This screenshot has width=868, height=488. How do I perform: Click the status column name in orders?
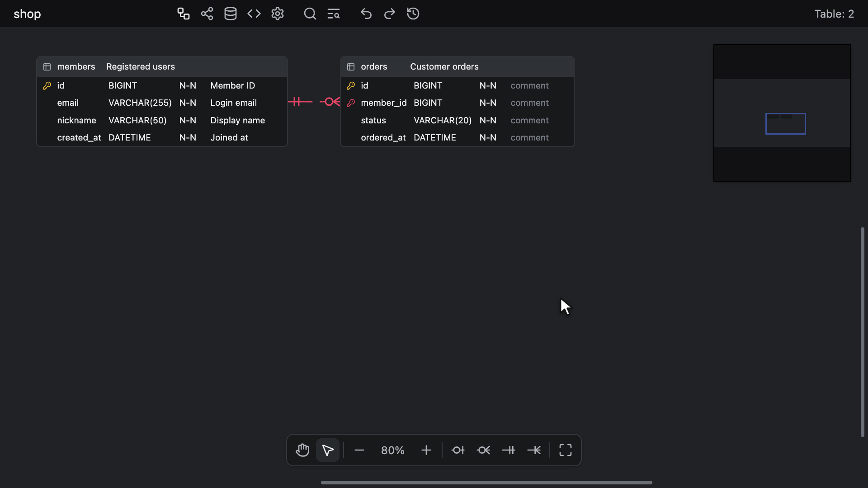pos(373,120)
